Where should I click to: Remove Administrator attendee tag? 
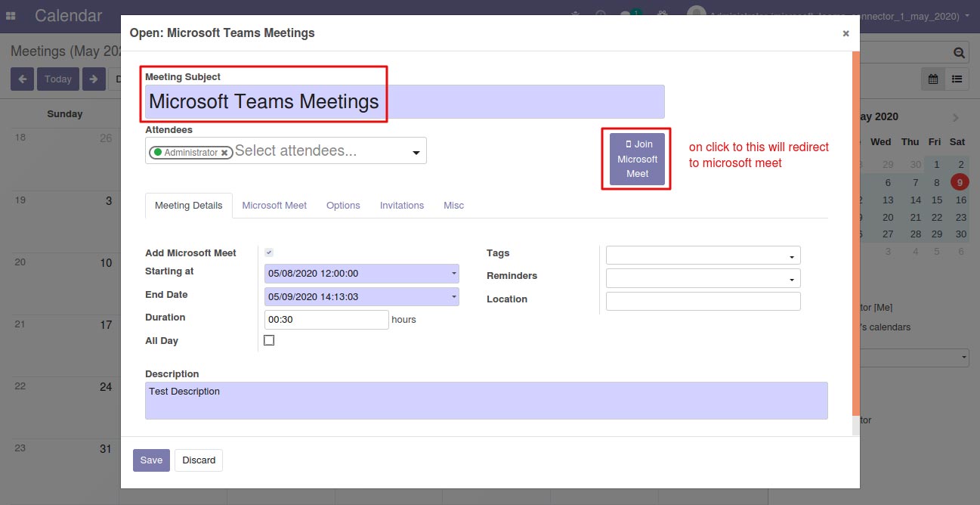point(224,153)
